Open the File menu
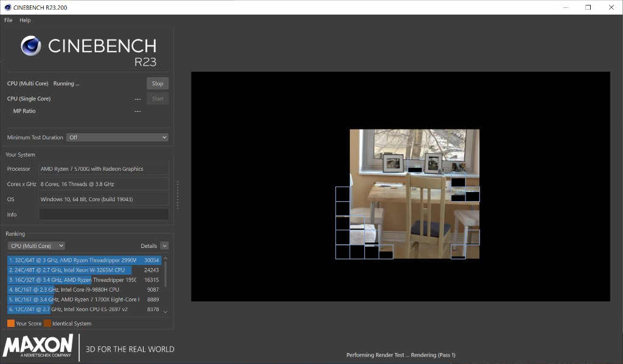This screenshot has height=364, width=623. (8, 20)
